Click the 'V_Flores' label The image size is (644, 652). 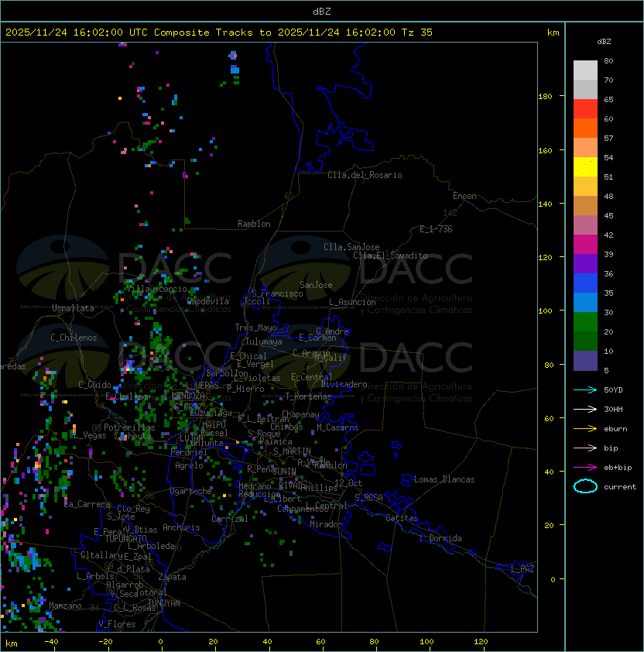tap(117, 625)
